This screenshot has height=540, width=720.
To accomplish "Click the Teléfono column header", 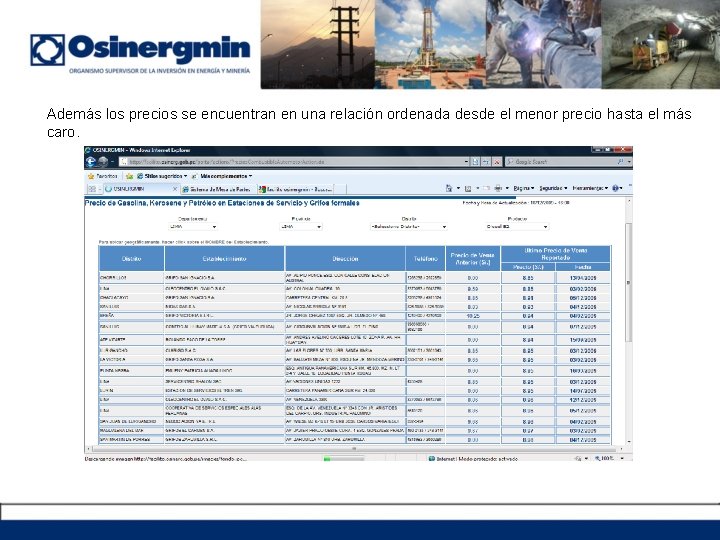I will pos(426,259).
